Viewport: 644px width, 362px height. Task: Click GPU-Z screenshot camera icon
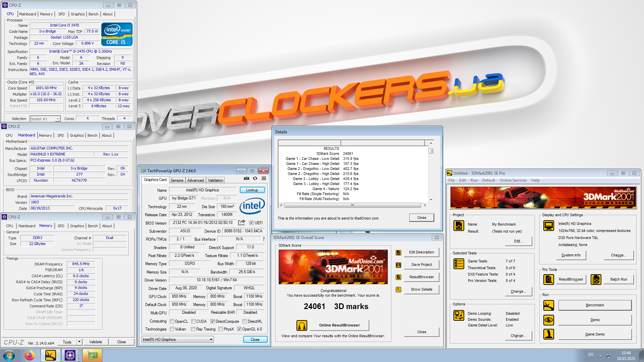247,179
